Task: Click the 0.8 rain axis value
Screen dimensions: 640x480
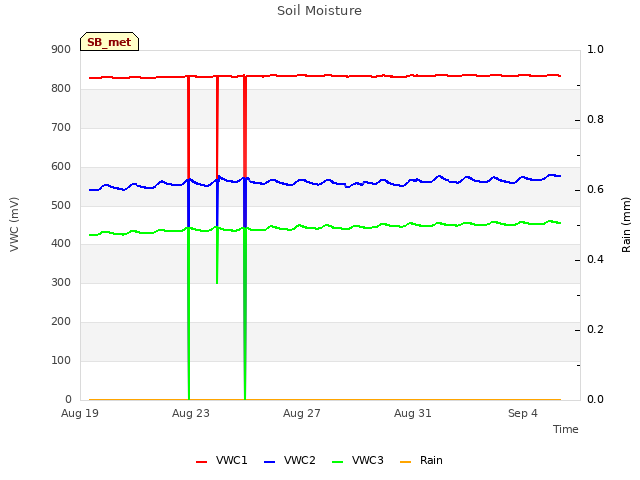Action: [x=595, y=120]
